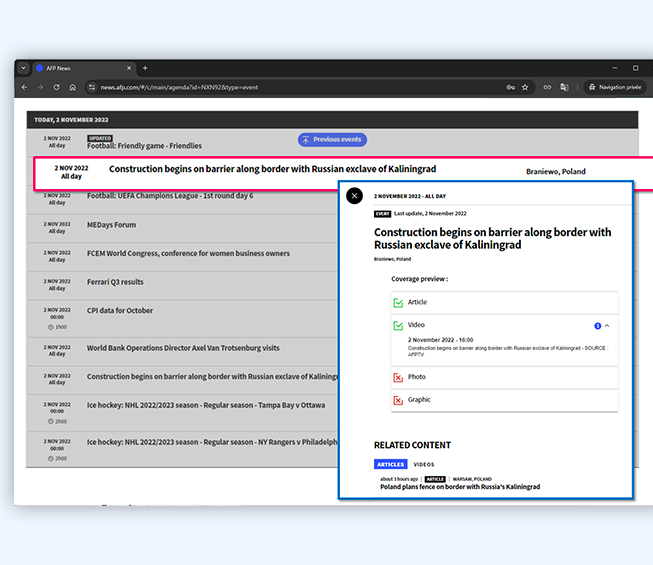Screen dimensions: 653x565
Task: Open the Ferrari Q3 results event
Action: click(x=115, y=282)
